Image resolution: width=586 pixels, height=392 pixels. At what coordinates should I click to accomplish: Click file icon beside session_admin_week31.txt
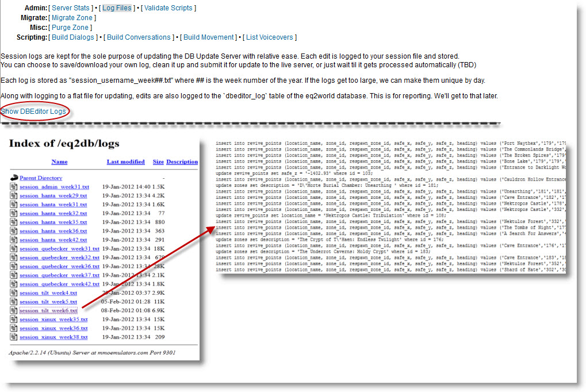tap(14, 187)
